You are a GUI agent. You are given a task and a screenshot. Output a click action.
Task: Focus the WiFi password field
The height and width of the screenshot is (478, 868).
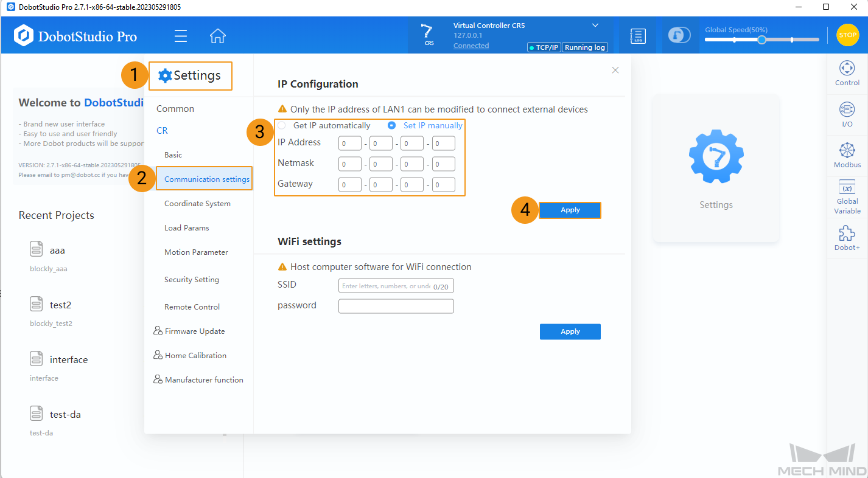click(396, 306)
